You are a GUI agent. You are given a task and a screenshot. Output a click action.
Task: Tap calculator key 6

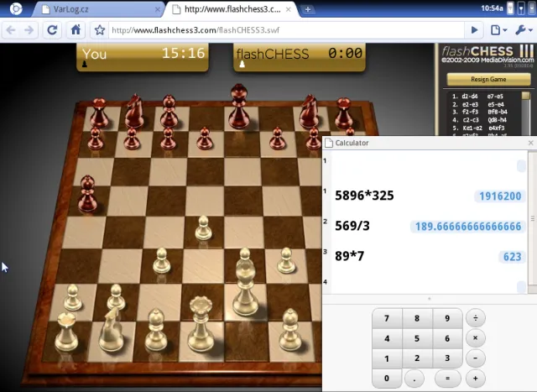tap(447, 338)
